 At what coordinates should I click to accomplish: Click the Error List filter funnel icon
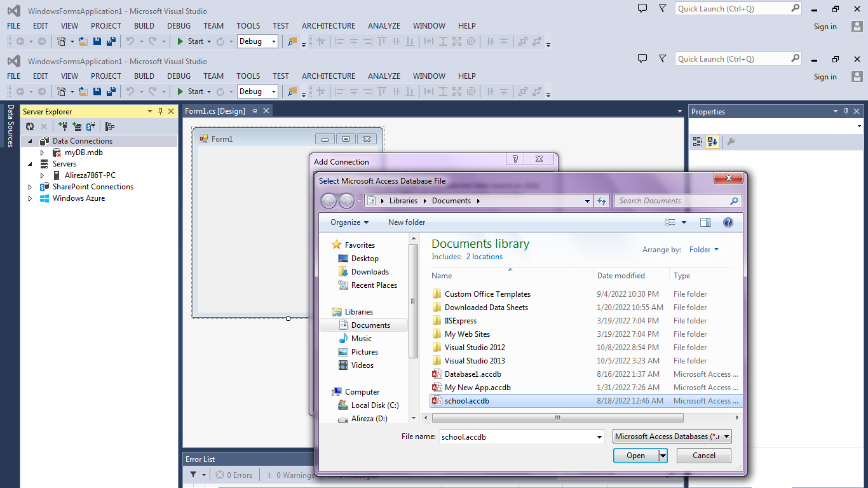click(193, 475)
